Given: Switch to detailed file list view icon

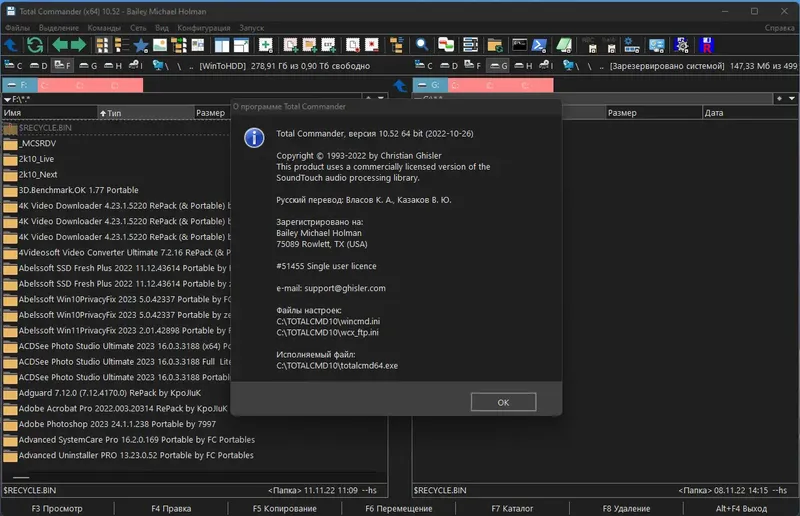Looking at the screenshot, I should [x=121, y=45].
